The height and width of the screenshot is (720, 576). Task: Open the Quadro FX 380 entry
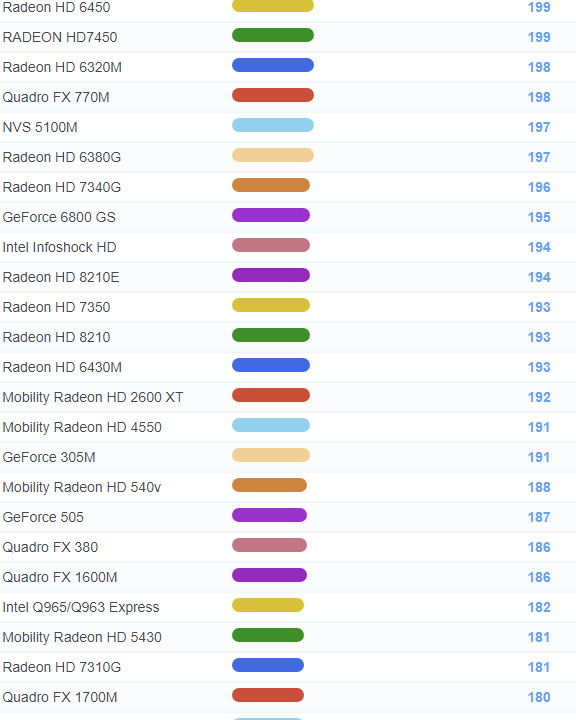(x=50, y=547)
